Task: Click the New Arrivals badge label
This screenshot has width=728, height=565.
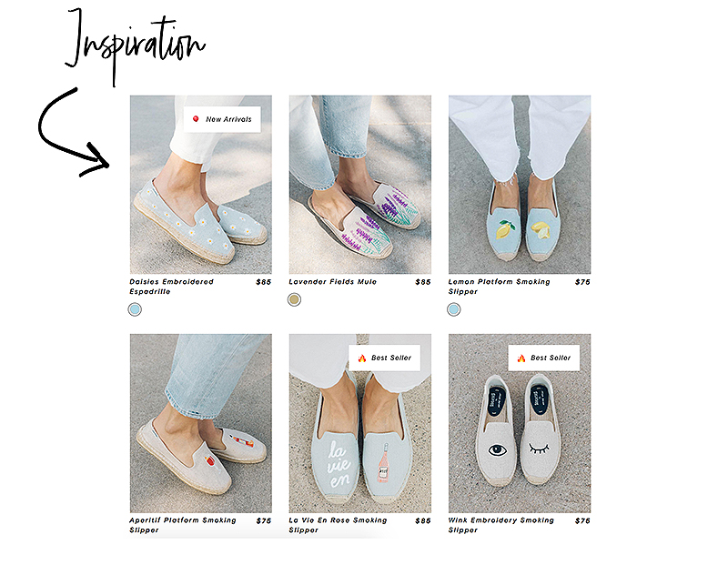Action: [x=228, y=119]
